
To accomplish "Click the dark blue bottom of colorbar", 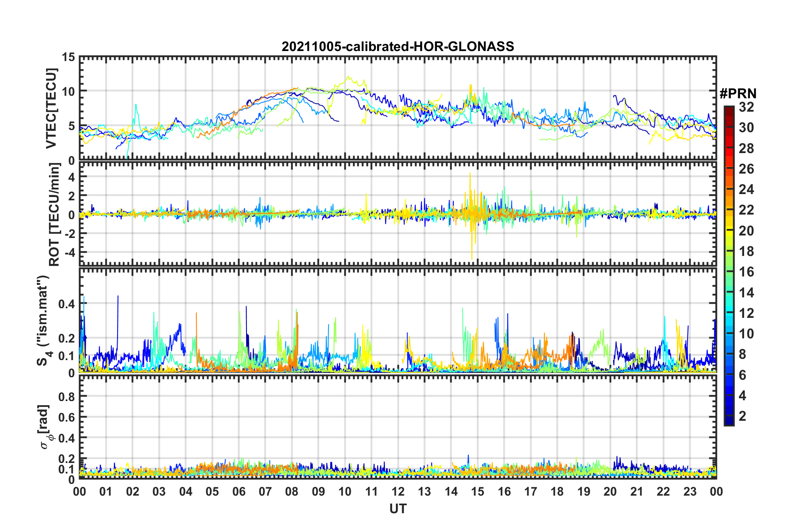I will tap(729, 422).
